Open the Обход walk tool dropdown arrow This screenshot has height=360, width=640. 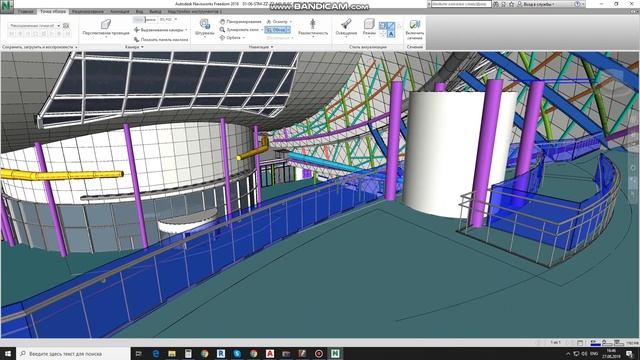(x=288, y=30)
